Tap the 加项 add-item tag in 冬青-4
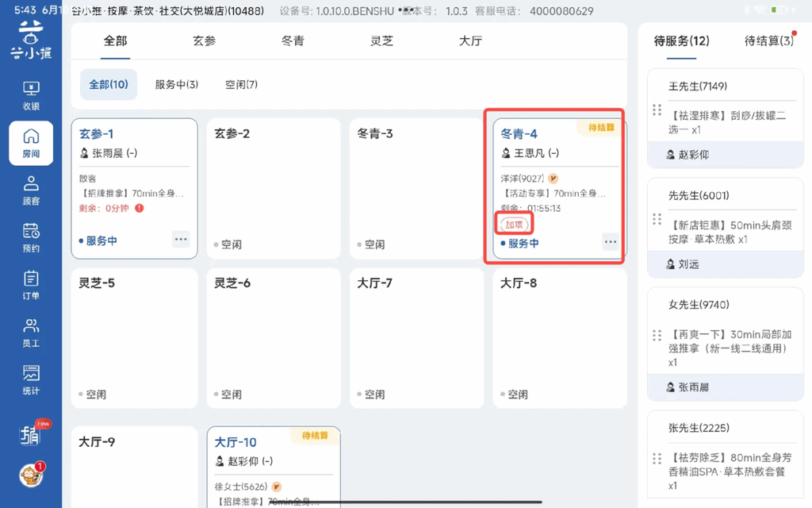This screenshot has width=812, height=508. 514,225
